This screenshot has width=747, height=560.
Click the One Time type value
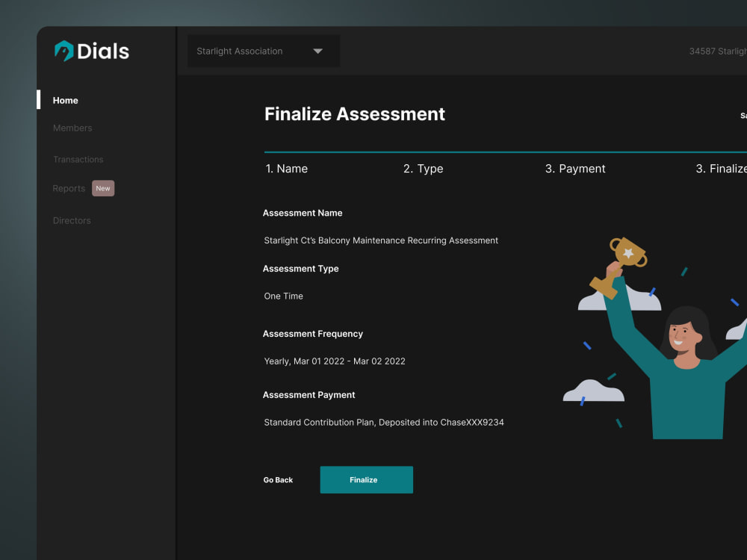[x=283, y=296]
